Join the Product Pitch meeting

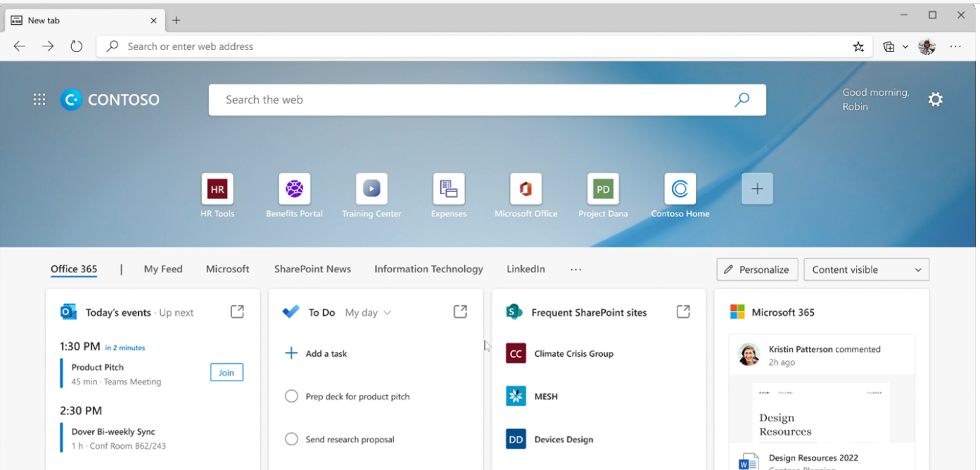pos(227,372)
